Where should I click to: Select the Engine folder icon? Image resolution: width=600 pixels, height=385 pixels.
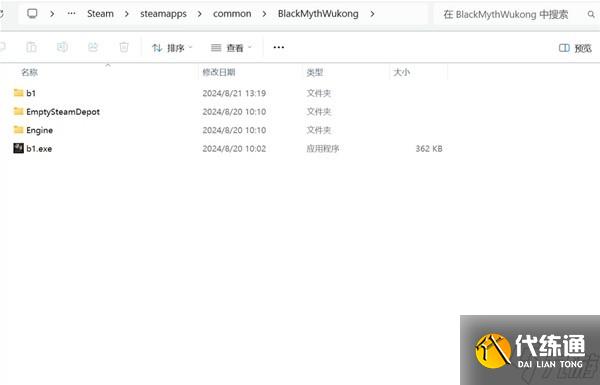click(x=18, y=130)
